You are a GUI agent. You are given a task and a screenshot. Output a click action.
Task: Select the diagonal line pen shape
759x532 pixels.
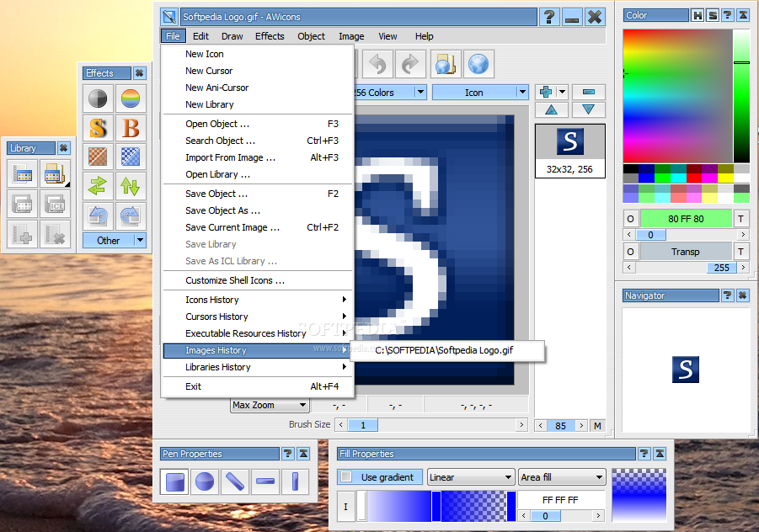(235, 481)
